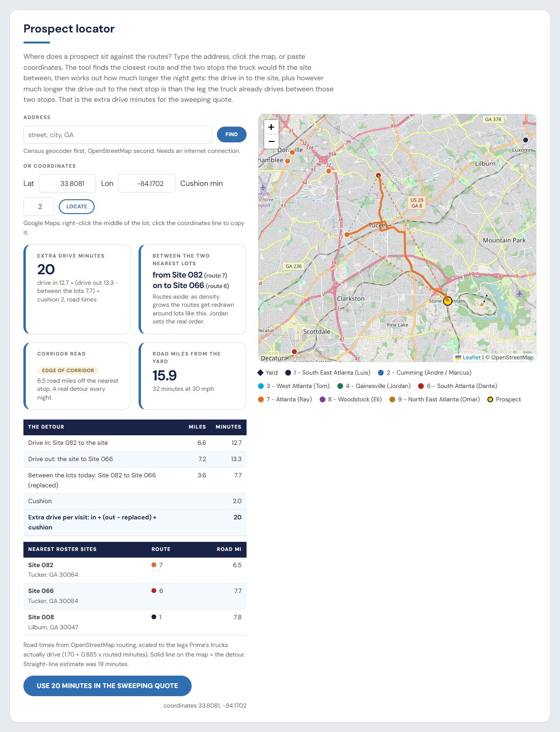Click the purple swatch for 8 - Woodstock

(323, 399)
